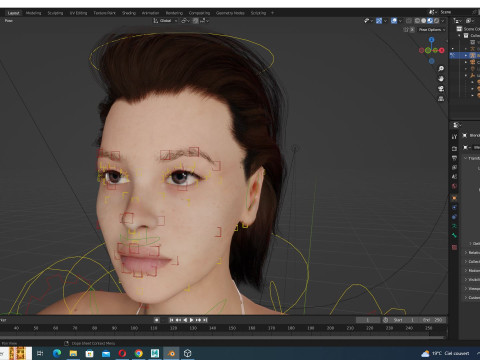Switch to the Animation workspace tab
The height and width of the screenshot is (360, 480).
(150, 13)
